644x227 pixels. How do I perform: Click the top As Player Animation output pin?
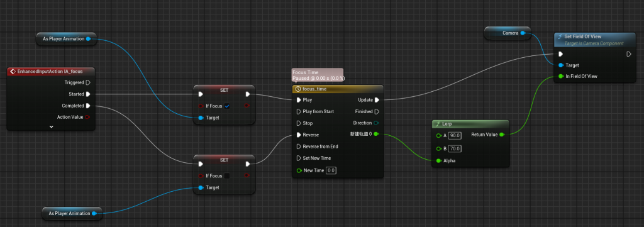click(x=89, y=39)
